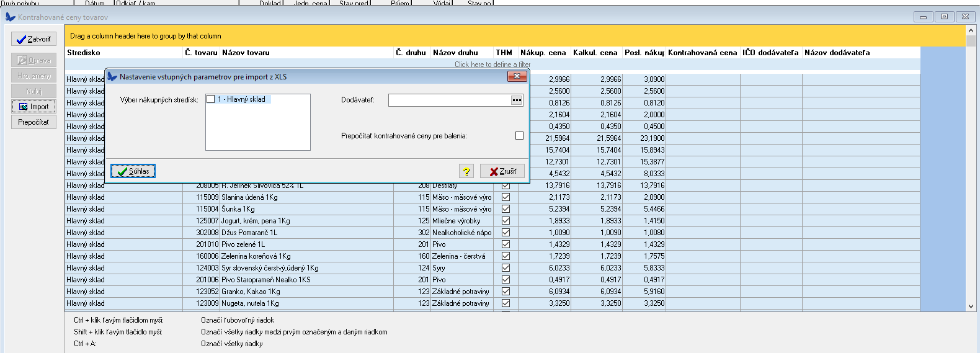Screen dimensions: 980x353
Task: Click the Import button in sidebar
Action: click(x=33, y=107)
